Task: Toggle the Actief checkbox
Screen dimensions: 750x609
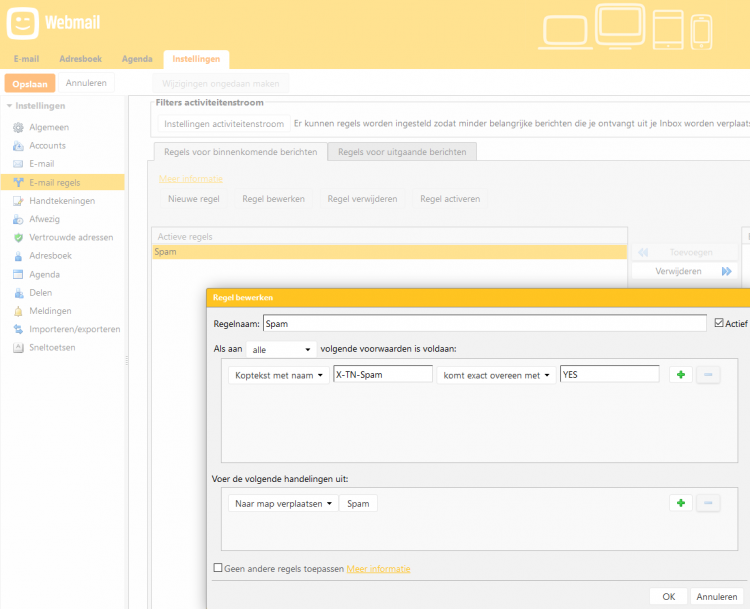Action: pyautogui.click(x=719, y=323)
